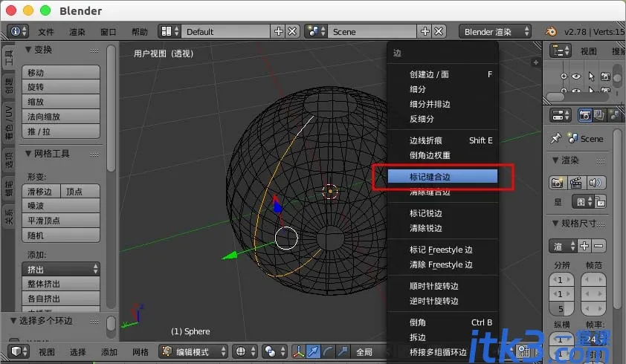Toggle selectability cursor icon in outliner
This screenshot has height=364, width=626.
coord(591,77)
